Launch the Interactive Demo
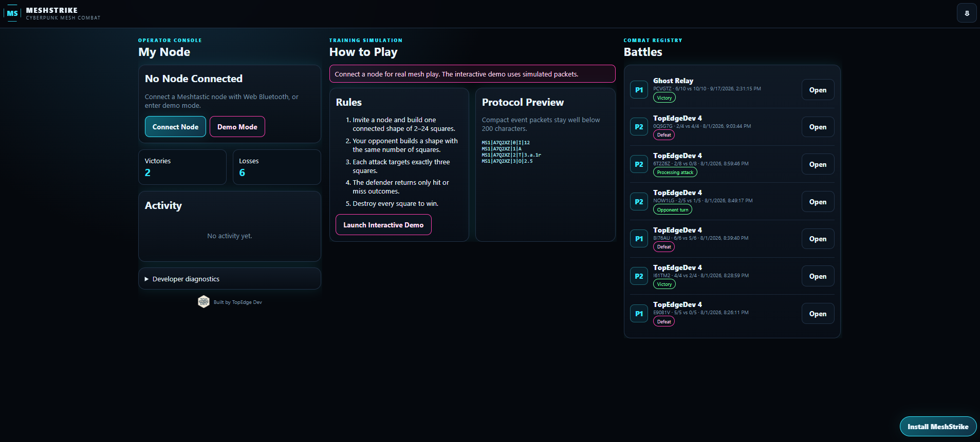Viewport: 980px width, 442px height. point(383,225)
